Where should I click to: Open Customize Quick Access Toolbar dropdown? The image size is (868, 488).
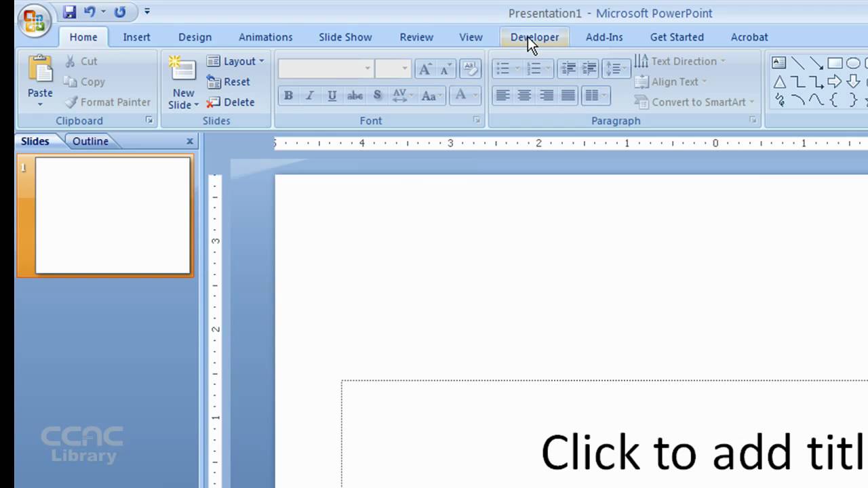tap(147, 12)
